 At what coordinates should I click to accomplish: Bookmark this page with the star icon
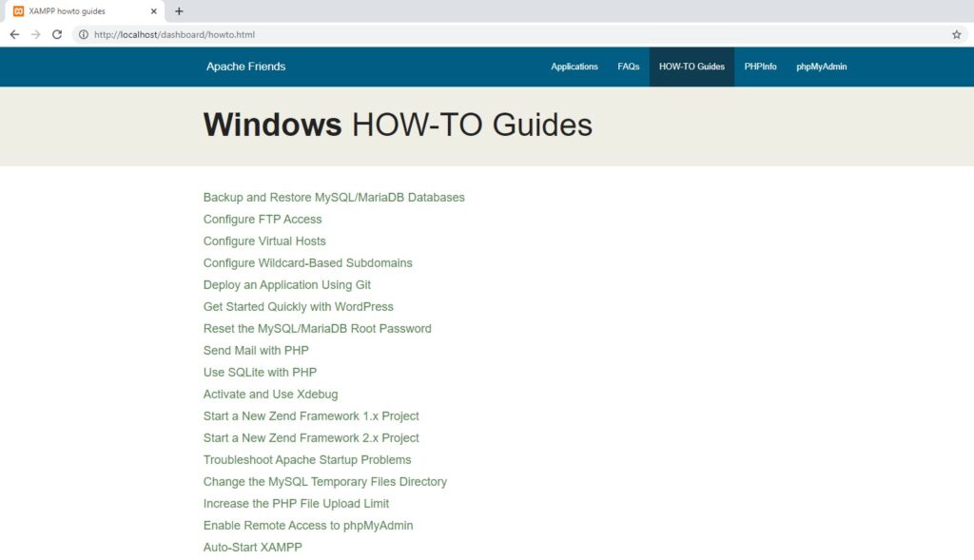coord(957,35)
